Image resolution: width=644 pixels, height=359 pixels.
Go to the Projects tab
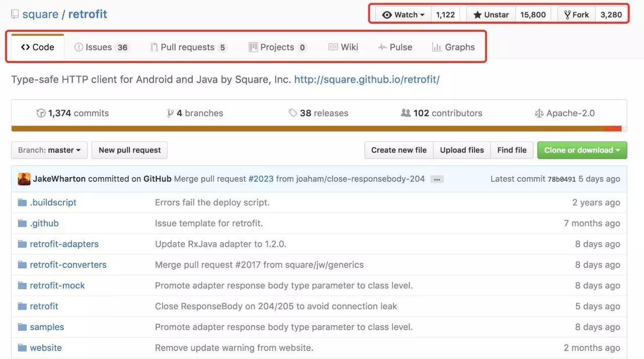(278, 47)
